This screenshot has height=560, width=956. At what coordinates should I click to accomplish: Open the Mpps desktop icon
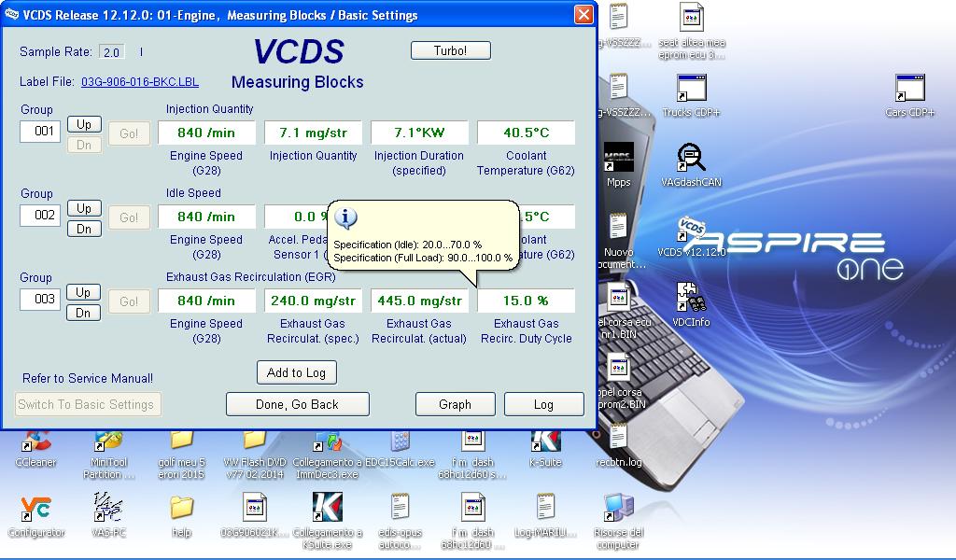click(618, 159)
